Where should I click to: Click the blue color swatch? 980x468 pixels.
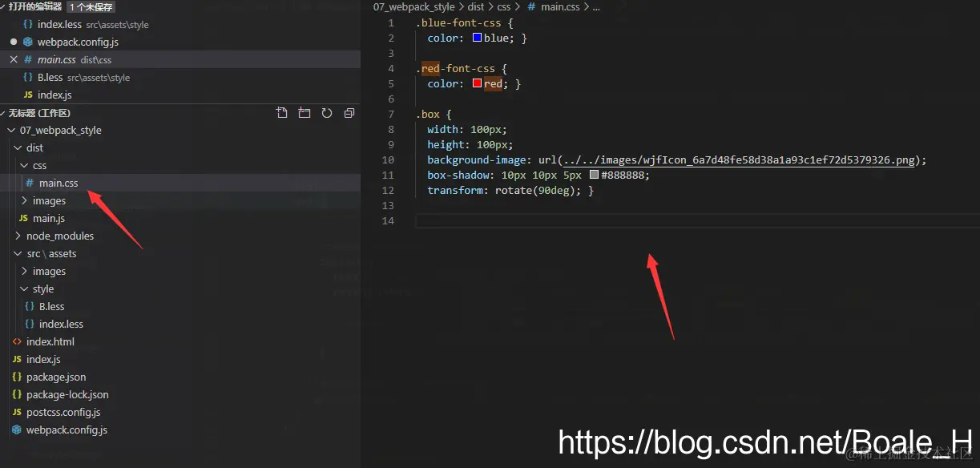478,38
